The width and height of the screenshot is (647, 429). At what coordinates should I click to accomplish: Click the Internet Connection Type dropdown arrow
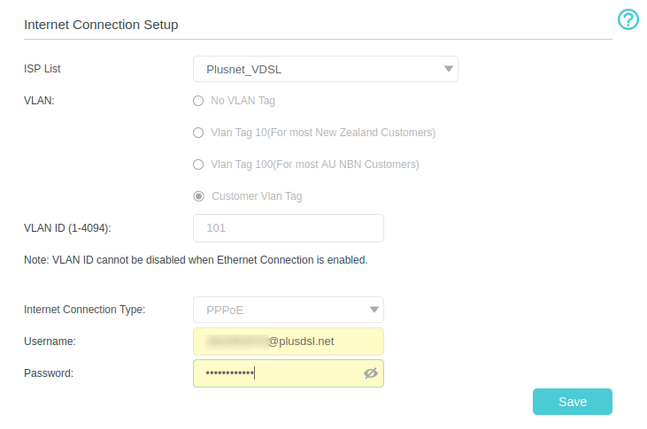pos(374,309)
